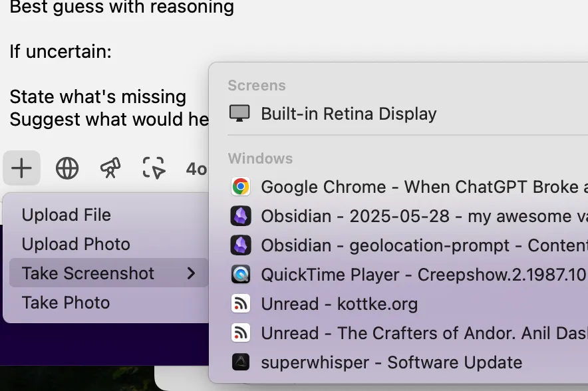Click the QuickTime Player icon
This screenshot has width=588, height=391.
coord(240,275)
